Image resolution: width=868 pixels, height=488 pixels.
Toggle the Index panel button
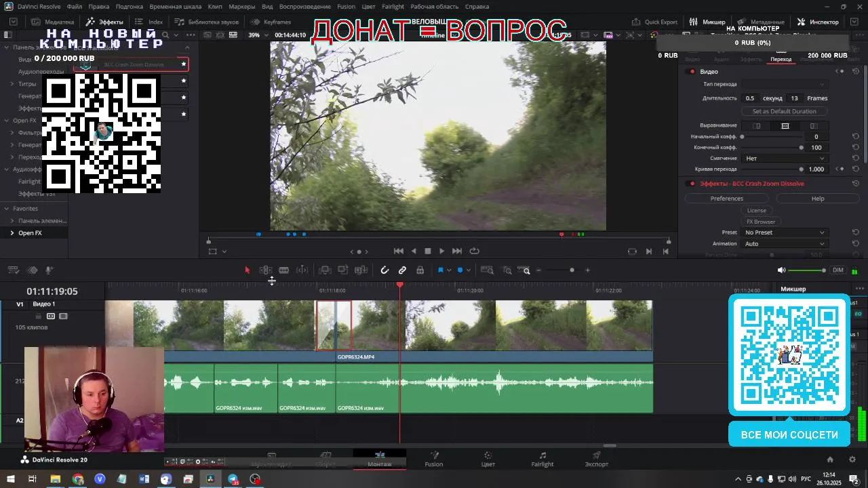149,22
